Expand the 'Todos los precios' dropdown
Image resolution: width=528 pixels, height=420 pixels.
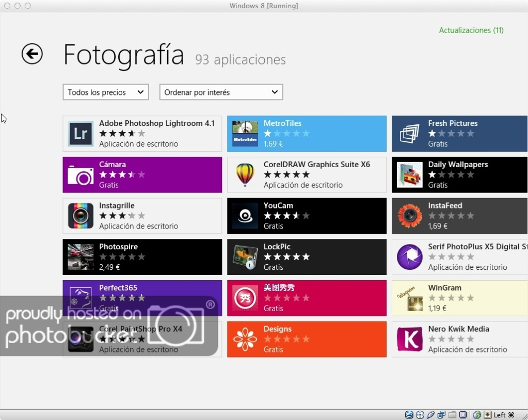click(x=106, y=92)
